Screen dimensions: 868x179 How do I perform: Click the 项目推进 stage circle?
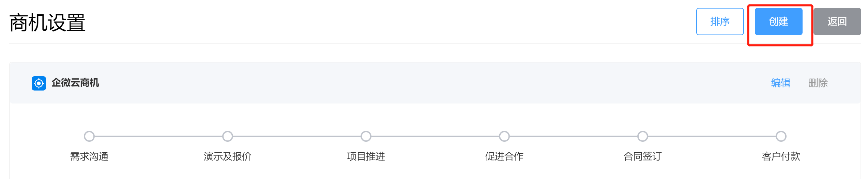tap(366, 136)
